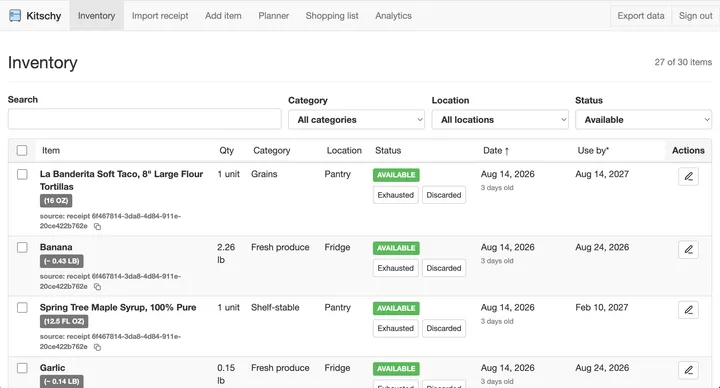720x388 pixels.
Task: Focus the inventory Search field
Action: click(145, 119)
